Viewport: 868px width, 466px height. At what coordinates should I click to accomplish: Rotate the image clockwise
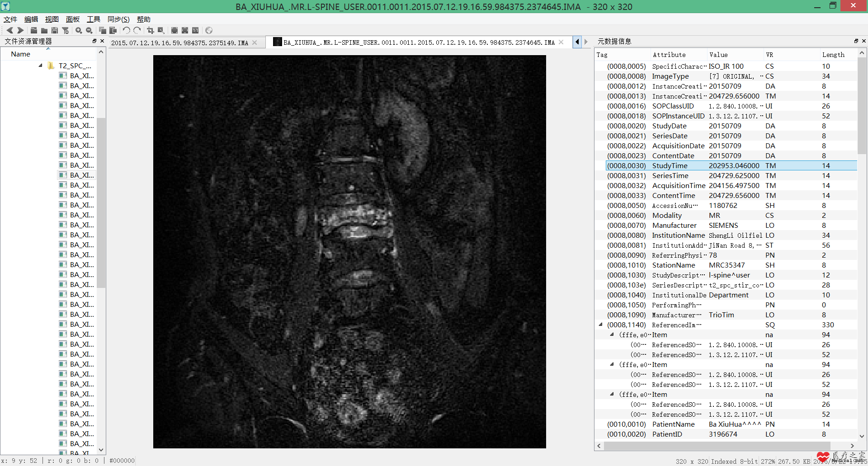pos(137,30)
